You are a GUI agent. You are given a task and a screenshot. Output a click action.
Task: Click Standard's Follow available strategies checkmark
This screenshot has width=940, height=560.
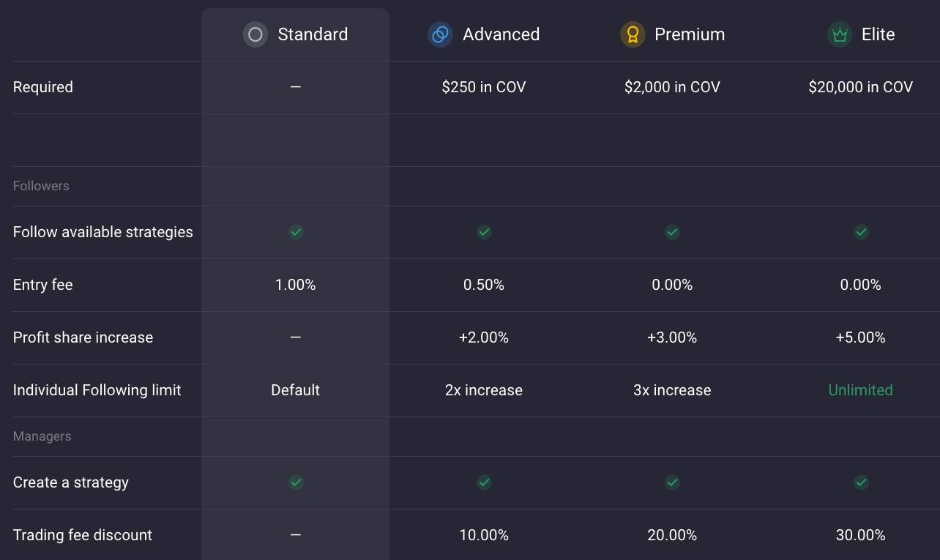coord(296,232)
